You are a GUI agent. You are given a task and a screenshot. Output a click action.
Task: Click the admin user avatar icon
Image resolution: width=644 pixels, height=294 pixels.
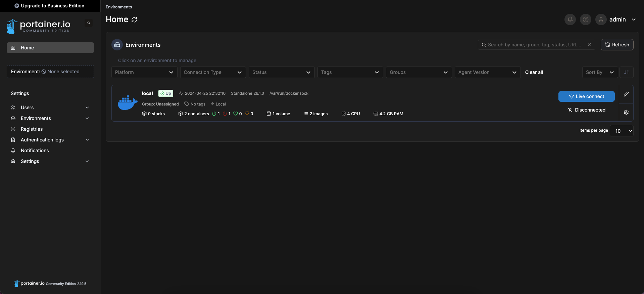(x=601, y=19)
